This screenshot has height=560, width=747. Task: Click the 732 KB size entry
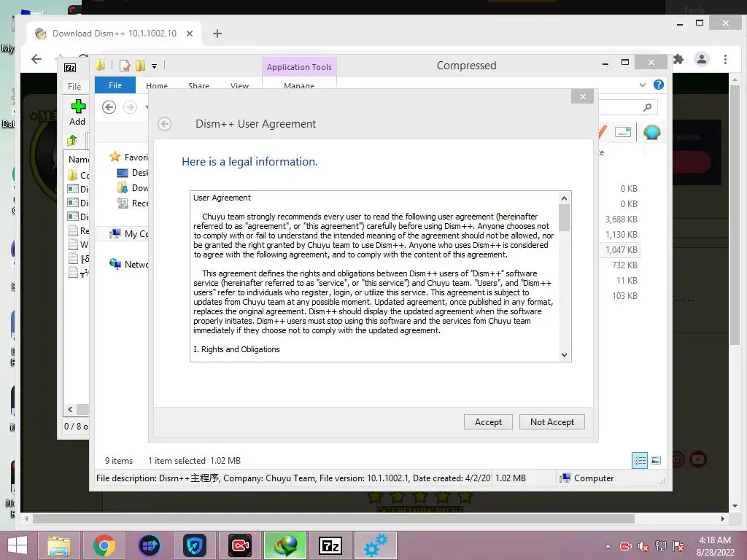coord(624,265)
